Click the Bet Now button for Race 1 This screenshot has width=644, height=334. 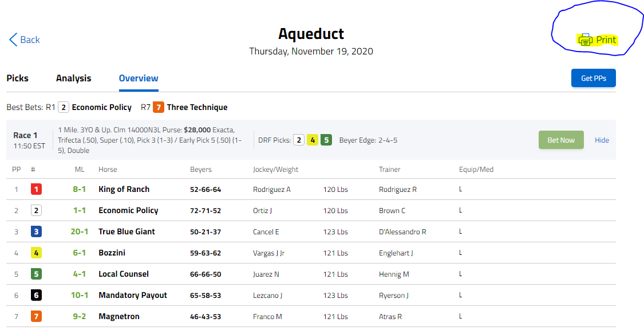tap(561, 140)
